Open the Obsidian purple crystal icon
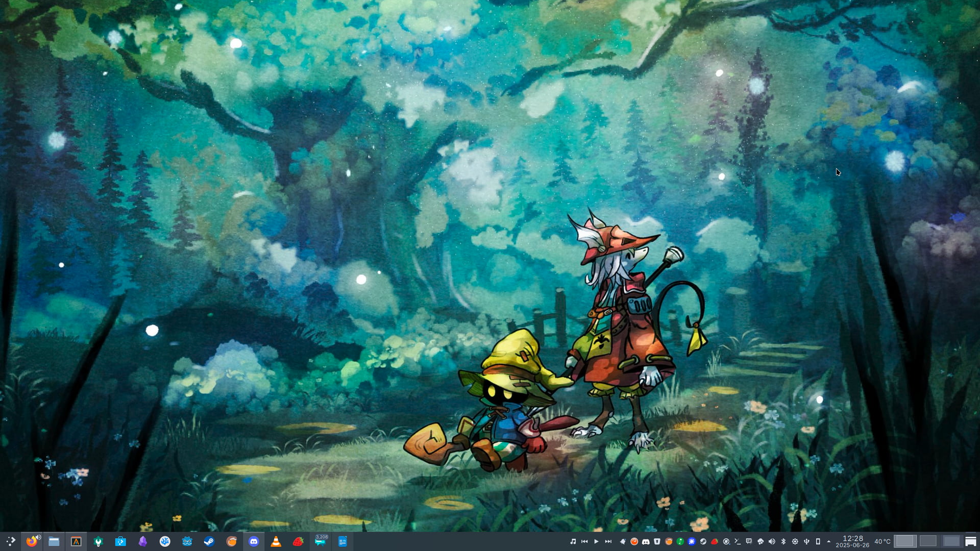 [142, 541]
